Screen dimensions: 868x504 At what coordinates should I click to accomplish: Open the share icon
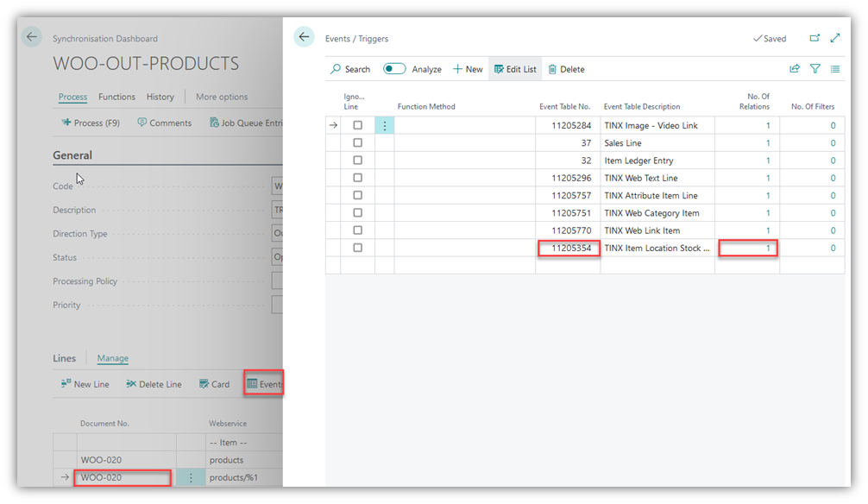(x=795, y=69)
